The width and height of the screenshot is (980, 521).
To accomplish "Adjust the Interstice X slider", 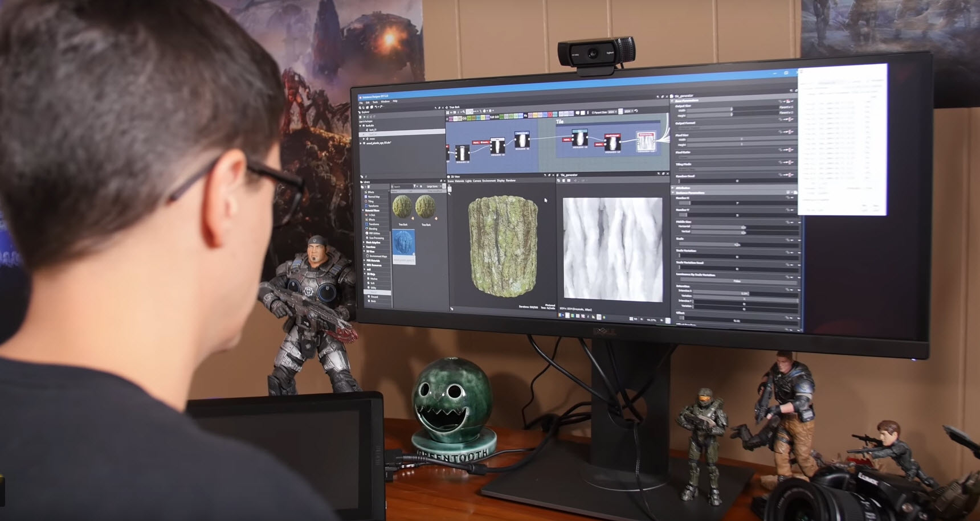I will (744, 293).
